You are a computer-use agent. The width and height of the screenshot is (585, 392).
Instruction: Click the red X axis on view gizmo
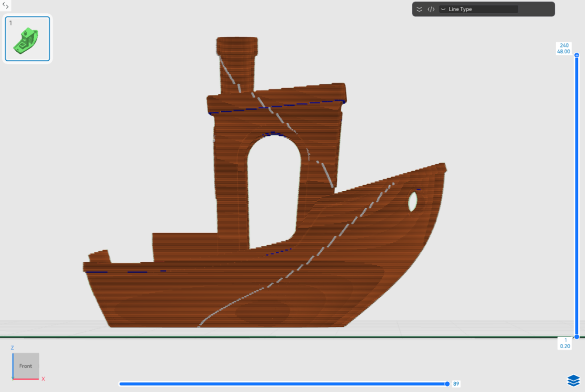27,379
